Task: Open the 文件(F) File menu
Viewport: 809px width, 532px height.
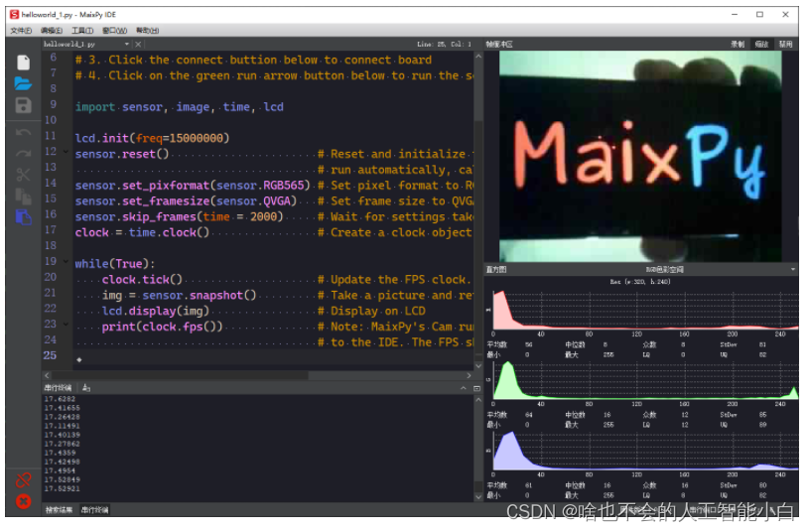Action: tap(21, 31)
